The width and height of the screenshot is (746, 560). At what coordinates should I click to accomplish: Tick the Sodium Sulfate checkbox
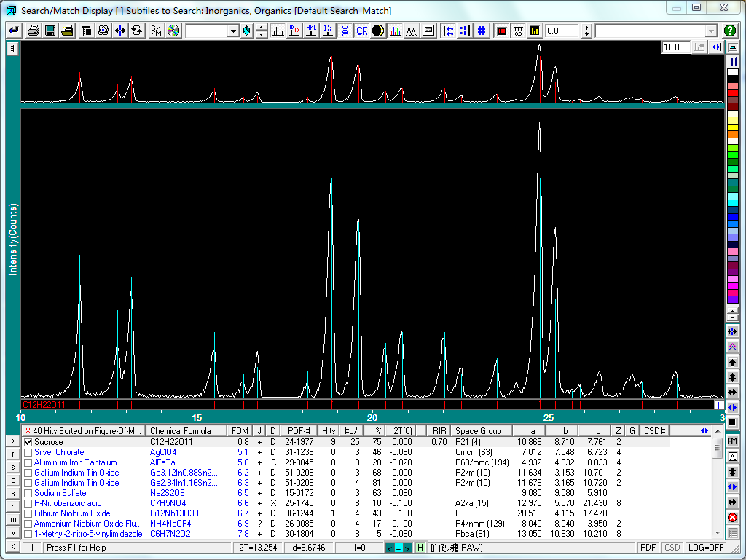(28, 493)
